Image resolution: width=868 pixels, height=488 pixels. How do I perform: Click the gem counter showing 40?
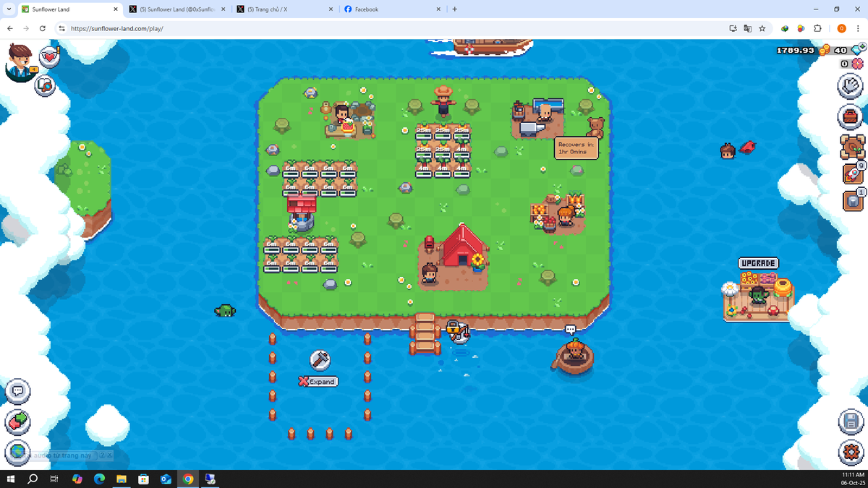click(x=841, y=51)
